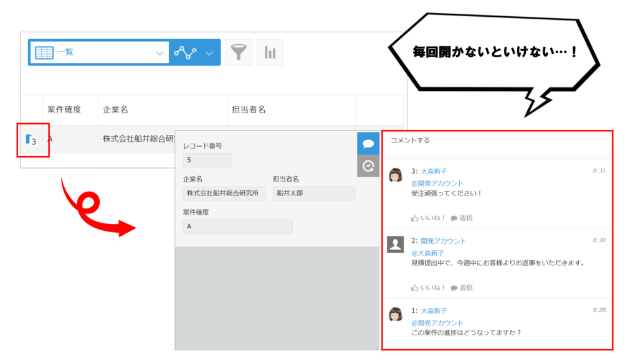Click the 企業名 field showing 株式会社船井総合研究所
The height and width of the screenshot is (364, 638).
224,194
